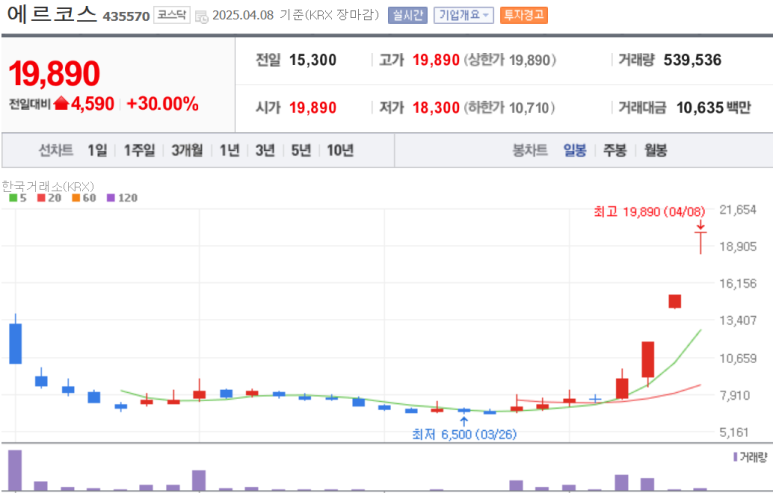Switch to 주봉 weekly candle chart
773x493 pixels.
615,150
